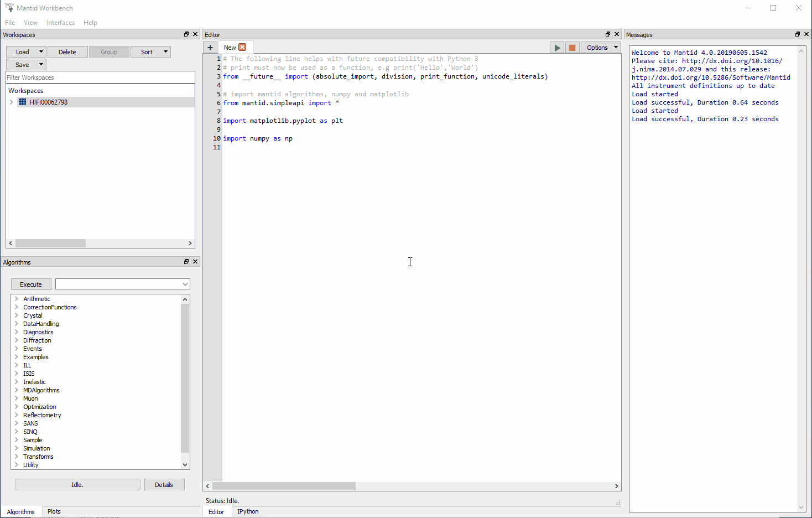Add a new script tab with the plus icon
Image resolution: width=812 pixels, height=518 pixels.
click(x=210, y=47)
